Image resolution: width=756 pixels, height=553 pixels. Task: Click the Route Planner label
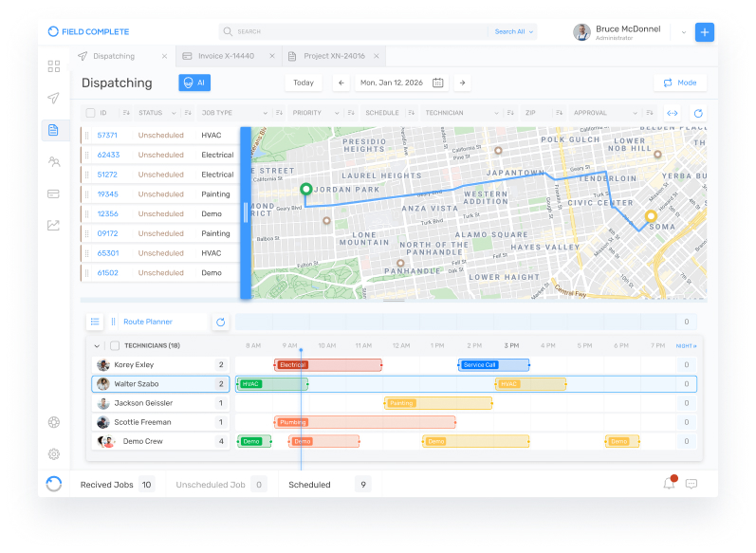[x=148, y=322]
